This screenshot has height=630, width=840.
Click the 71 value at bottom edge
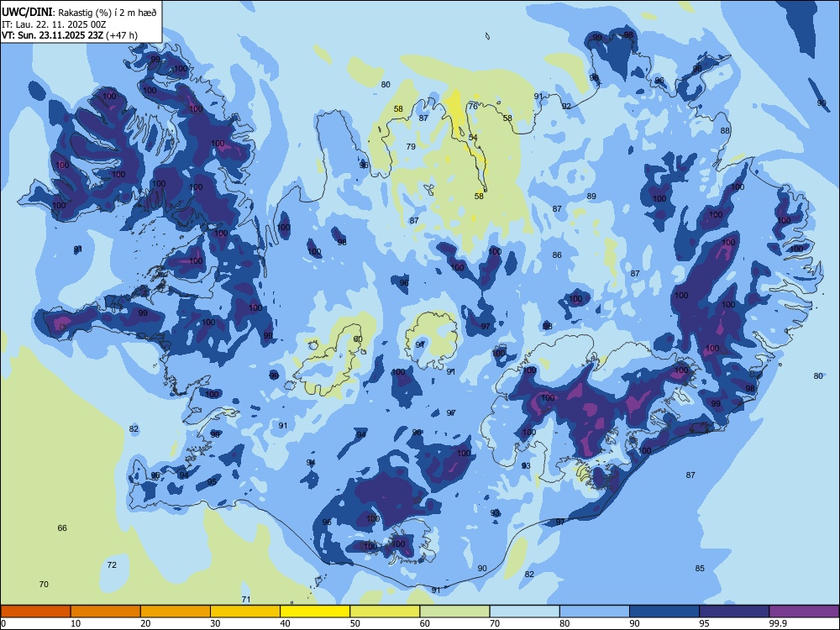tap(246, 600)
